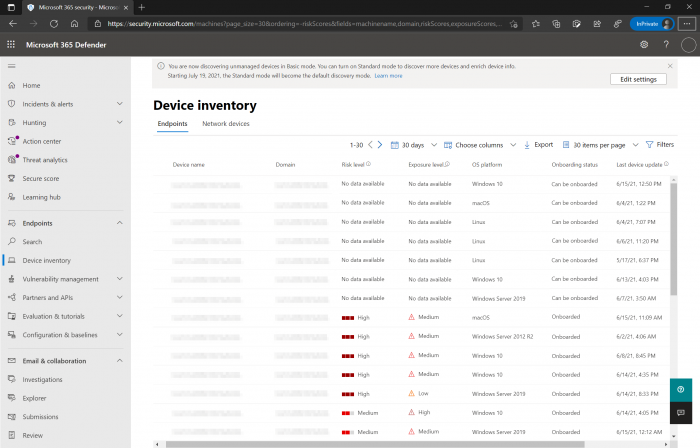Click the Help question mark icon

(666, 44)
